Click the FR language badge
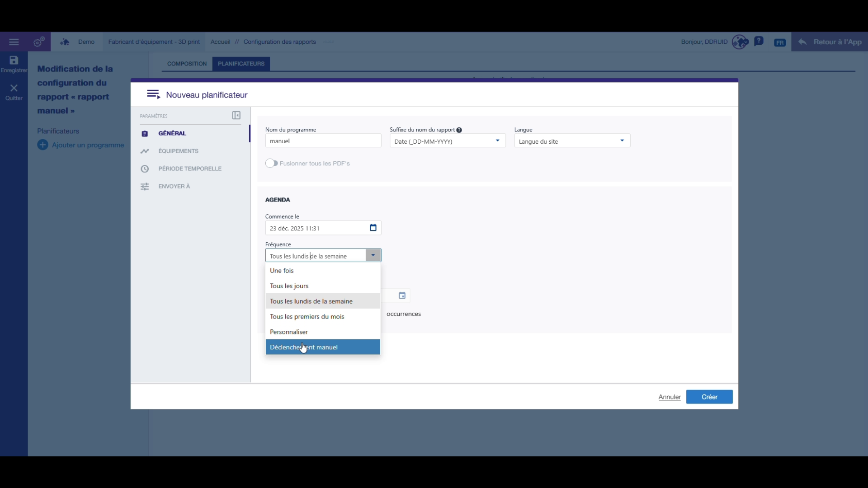This screenshot has height=488, width=868. point(780,42)
